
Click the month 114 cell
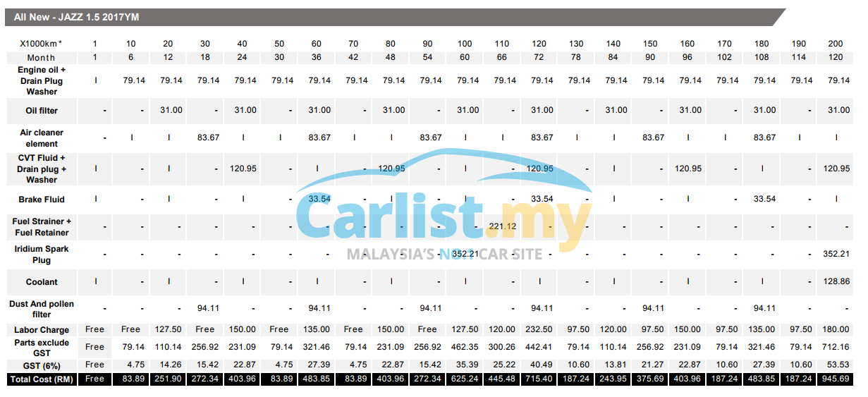click(798, 58)
